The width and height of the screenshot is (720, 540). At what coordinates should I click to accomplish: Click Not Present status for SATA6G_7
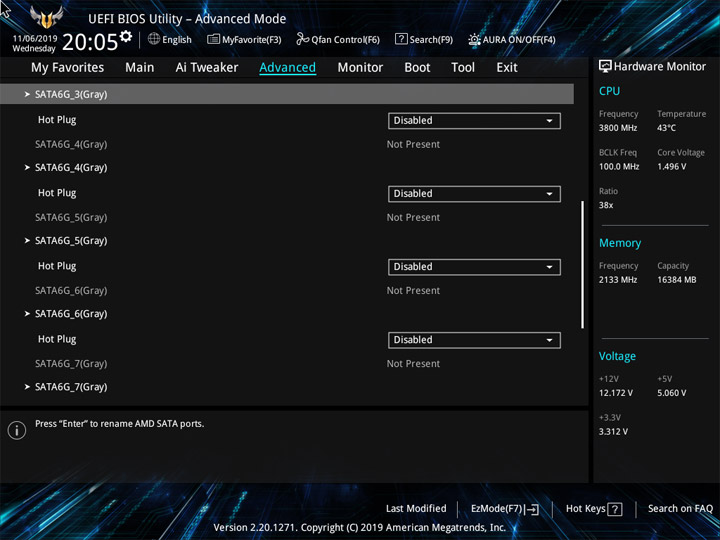pos(413,364)
